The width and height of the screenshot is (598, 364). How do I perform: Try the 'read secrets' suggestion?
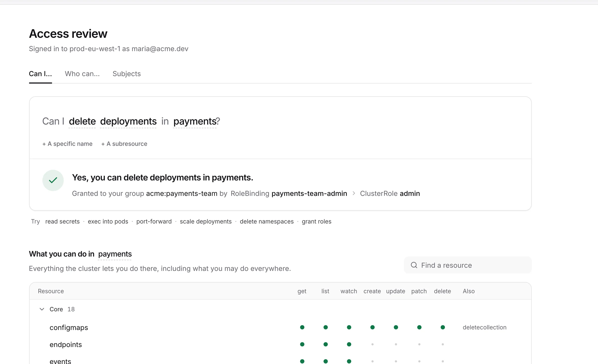62,221
